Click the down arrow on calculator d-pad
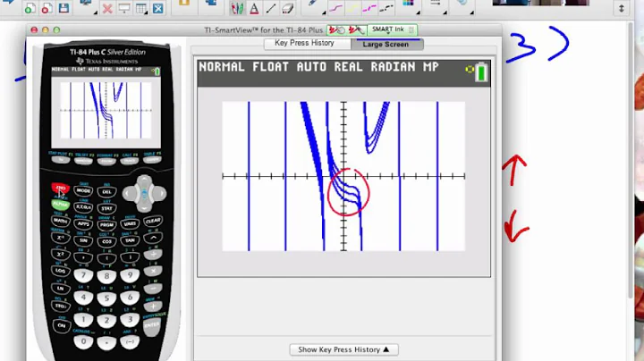The image size is (644, 361). pos(144,206)
